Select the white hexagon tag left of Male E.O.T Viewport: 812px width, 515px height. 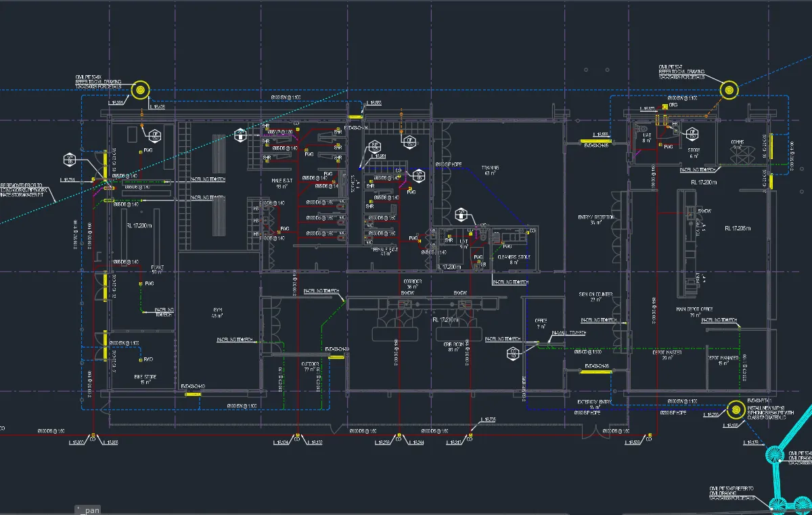(240, 135)
